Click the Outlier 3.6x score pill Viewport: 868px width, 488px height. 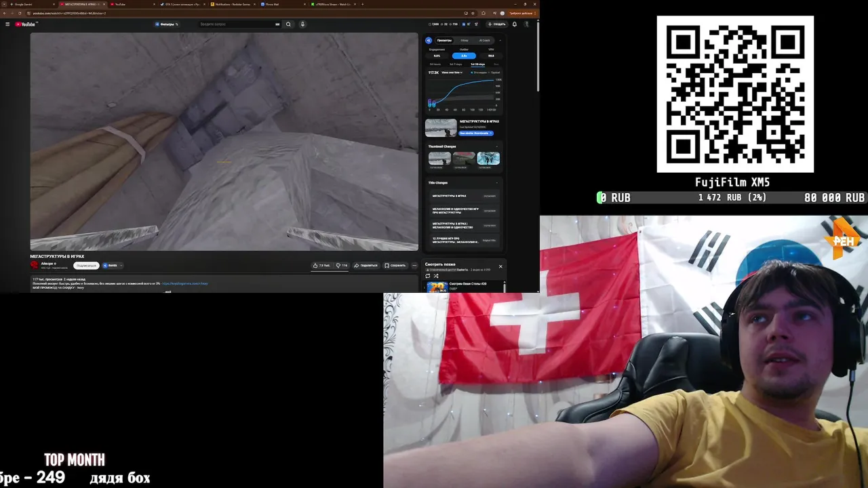pyautogui.click(x=464, y=56)
